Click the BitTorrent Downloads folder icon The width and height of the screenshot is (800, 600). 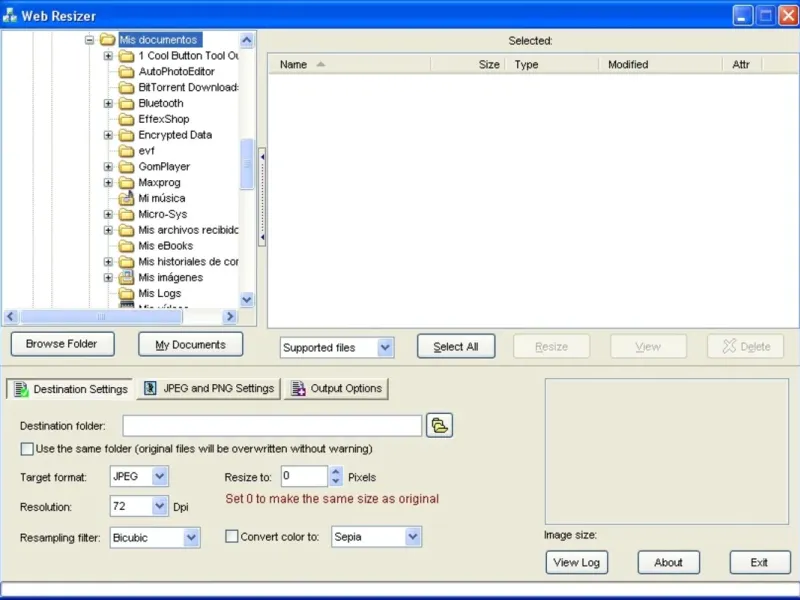coord(126,87)
